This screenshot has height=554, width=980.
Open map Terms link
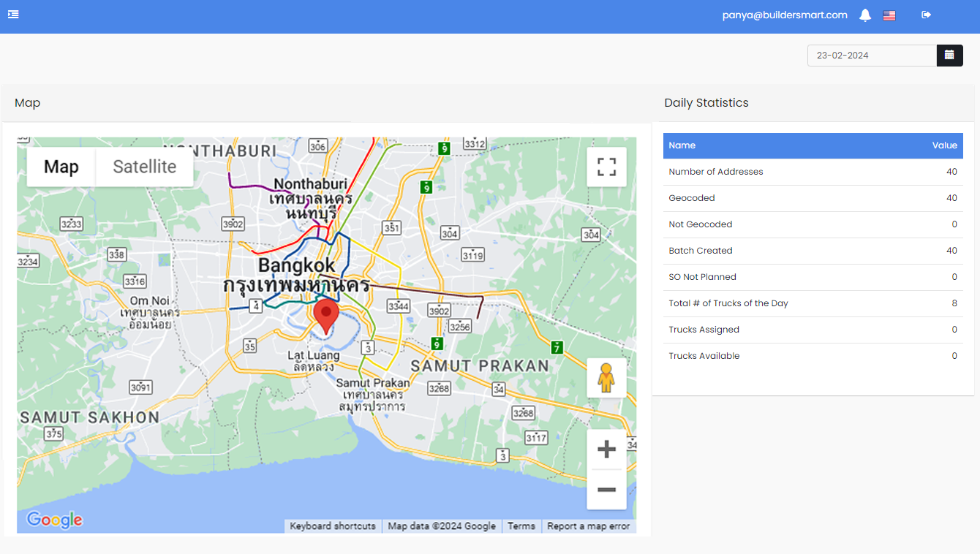coord(521,526)
